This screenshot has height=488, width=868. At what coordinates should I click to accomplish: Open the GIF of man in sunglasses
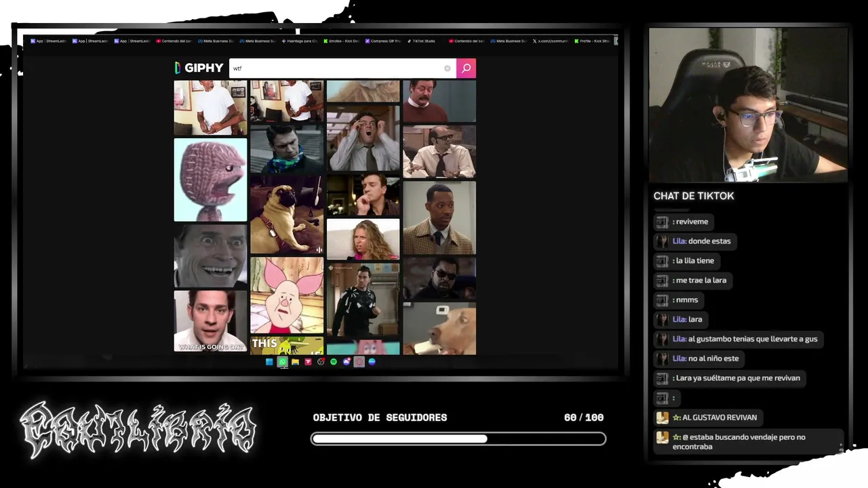(439, 279)
